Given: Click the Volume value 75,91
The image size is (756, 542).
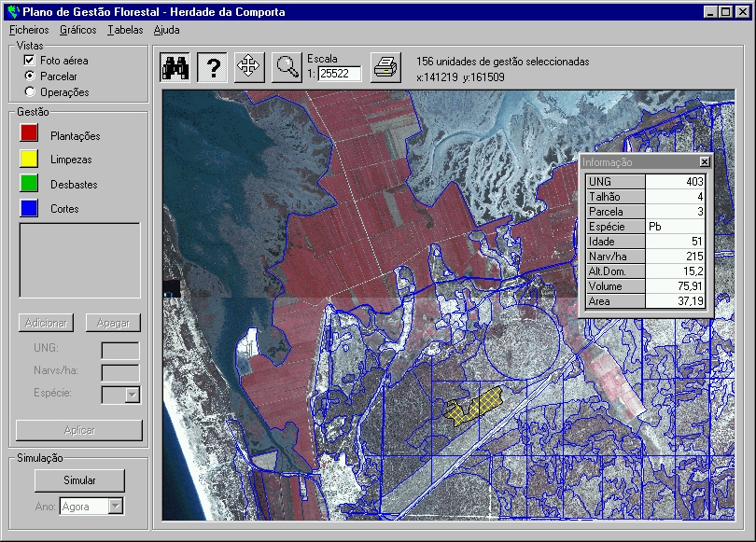Looking at the screenshot, I should click(x=675, y=286).
